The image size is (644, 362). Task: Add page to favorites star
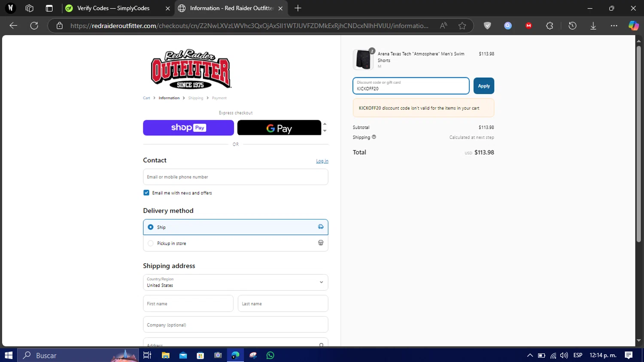[462, 26]
